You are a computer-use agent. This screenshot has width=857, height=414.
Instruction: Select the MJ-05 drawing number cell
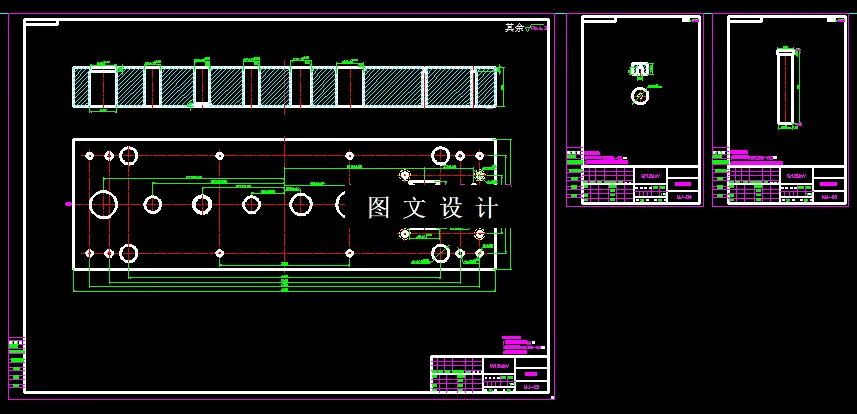(830, 198)
